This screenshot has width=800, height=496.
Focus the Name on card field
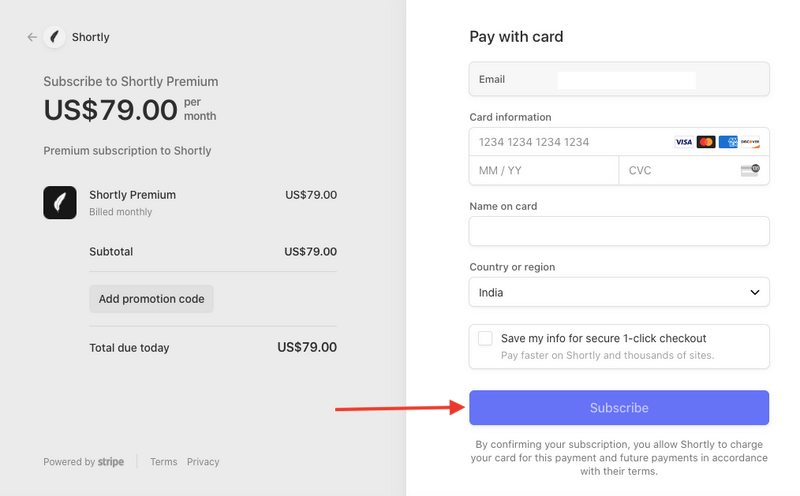619,231
